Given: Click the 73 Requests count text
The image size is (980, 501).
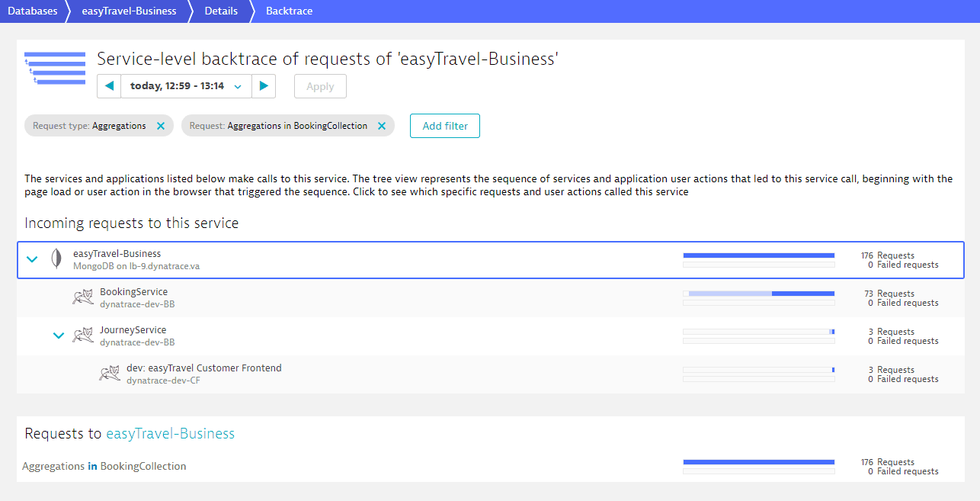Looking at the screenshot, I should pos(889,294).
